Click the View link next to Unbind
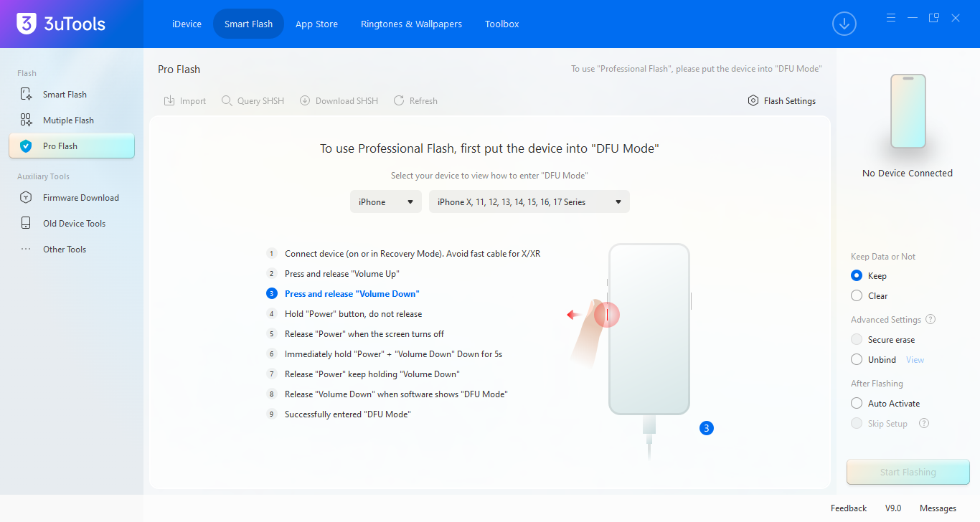The height and width of the screenshot is (522, 980). pyautogui.click(x=915, y=360)
